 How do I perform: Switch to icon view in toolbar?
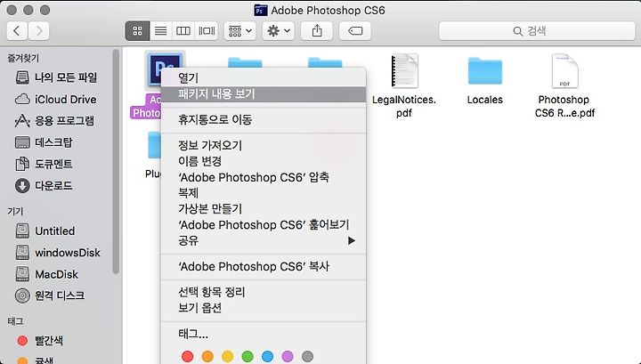138,31
